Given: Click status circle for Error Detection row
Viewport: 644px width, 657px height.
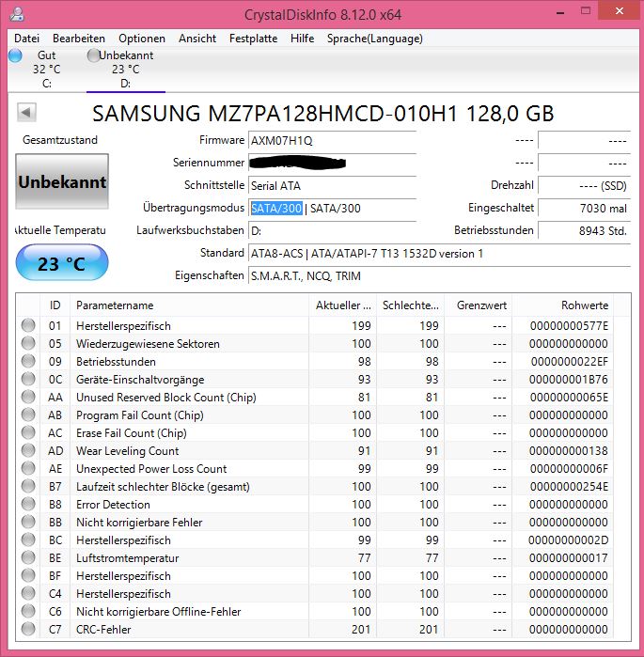Looking at the screenshot, I should pos(28,504).
